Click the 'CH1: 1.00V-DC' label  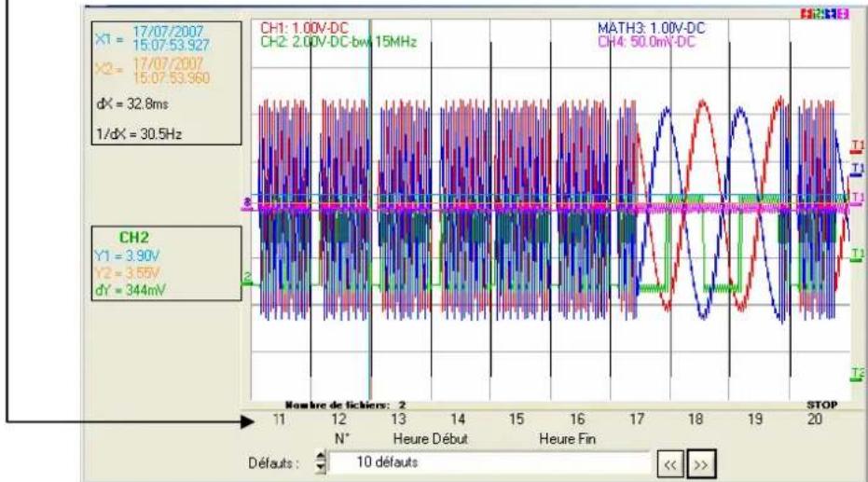(305, 28)
